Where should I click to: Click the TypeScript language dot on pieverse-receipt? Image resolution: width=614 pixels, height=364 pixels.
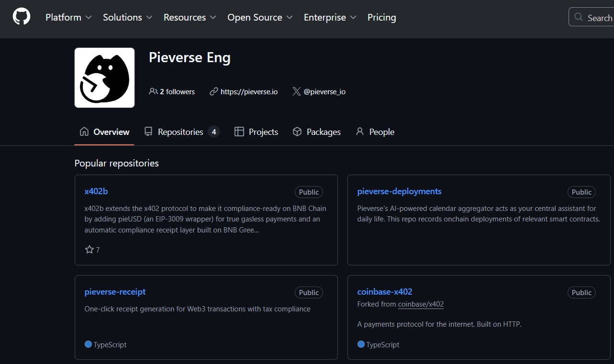[88, 344]
